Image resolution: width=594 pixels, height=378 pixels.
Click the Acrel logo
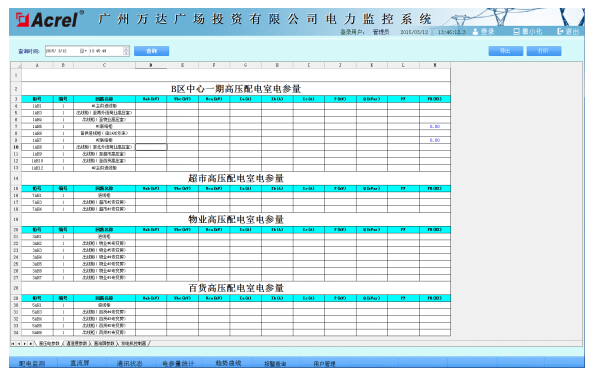pos(49,19)
